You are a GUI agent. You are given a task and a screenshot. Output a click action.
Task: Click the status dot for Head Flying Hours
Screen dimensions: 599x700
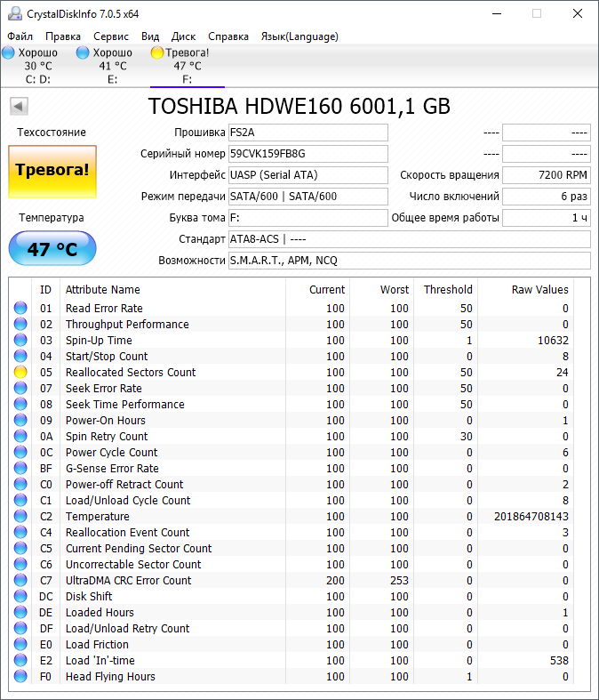click(20, 676)
